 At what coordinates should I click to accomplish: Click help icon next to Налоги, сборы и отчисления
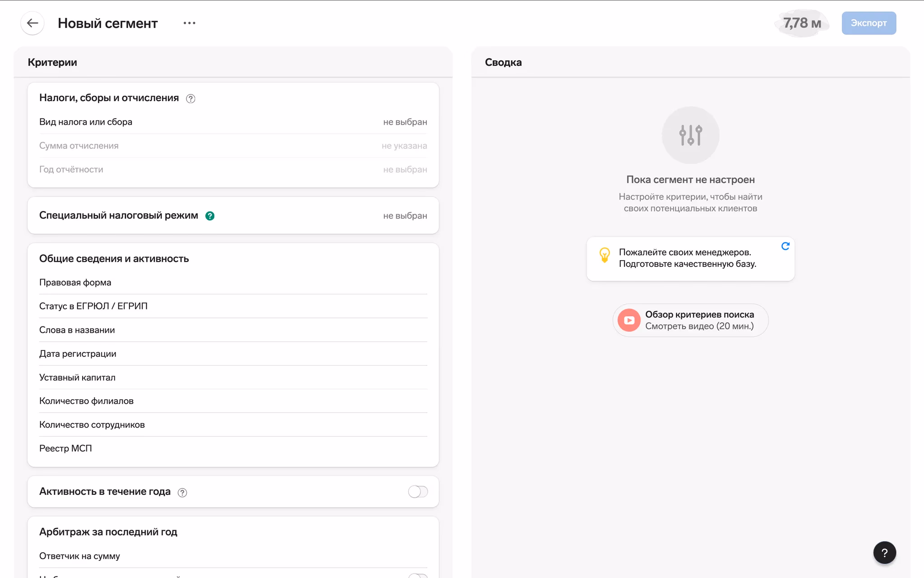(x=190, y=98)
